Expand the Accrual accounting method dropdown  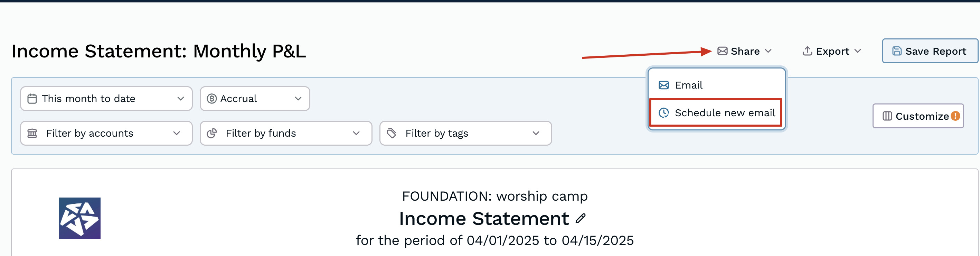click(x=255, y=99)
